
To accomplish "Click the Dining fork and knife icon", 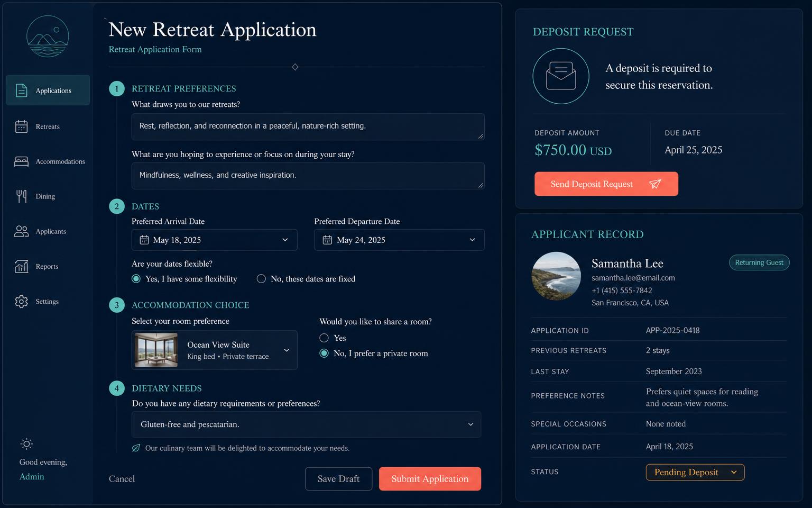I will click(x=21, y=196).
